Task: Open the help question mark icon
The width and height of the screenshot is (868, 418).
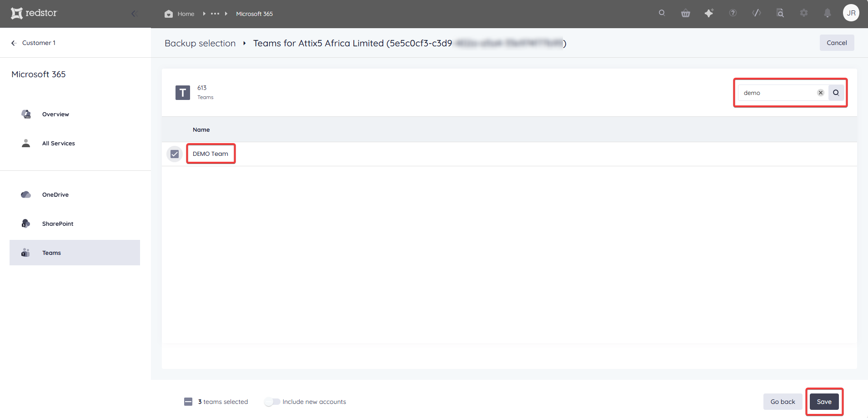Action: pos(733,13)
